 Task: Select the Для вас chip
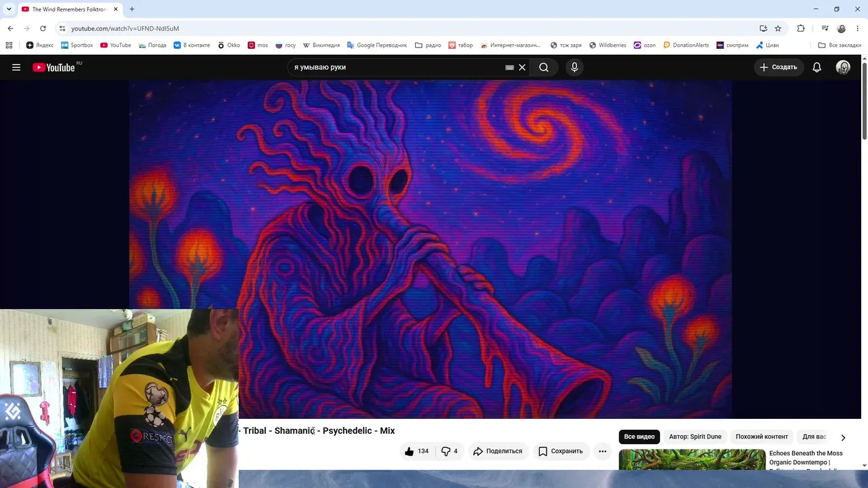pyautogui.click(x=814, y=437)
